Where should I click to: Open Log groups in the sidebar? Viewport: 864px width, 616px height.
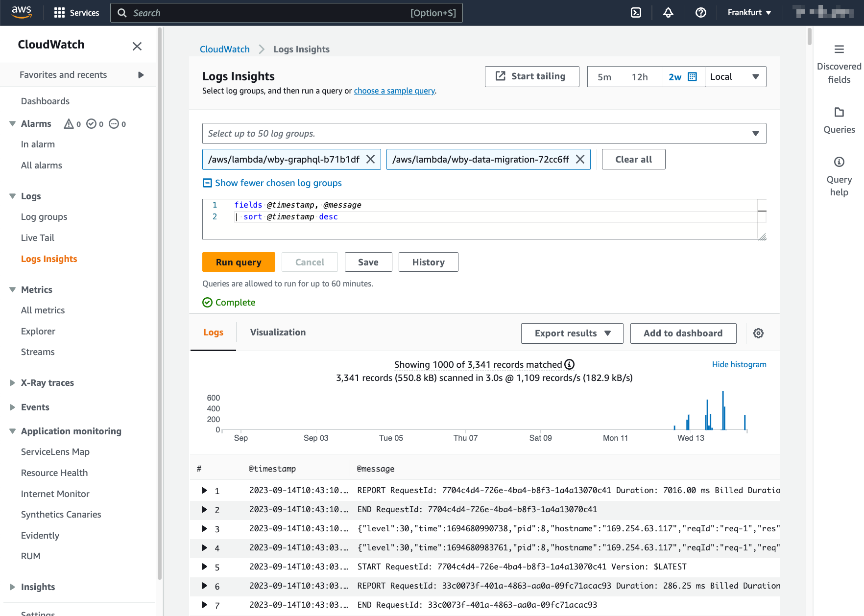click(x=44, y=217)
